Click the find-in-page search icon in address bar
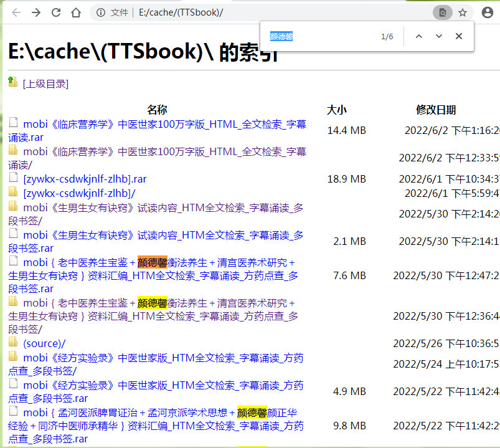The height and width of the screenshot is (448, 500). [442, 12]
